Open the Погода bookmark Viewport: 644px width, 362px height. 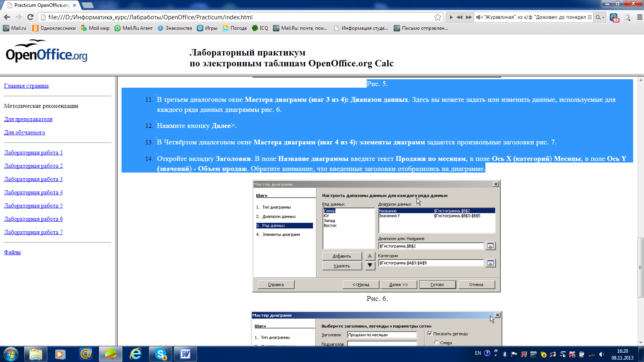click(234, 28)
